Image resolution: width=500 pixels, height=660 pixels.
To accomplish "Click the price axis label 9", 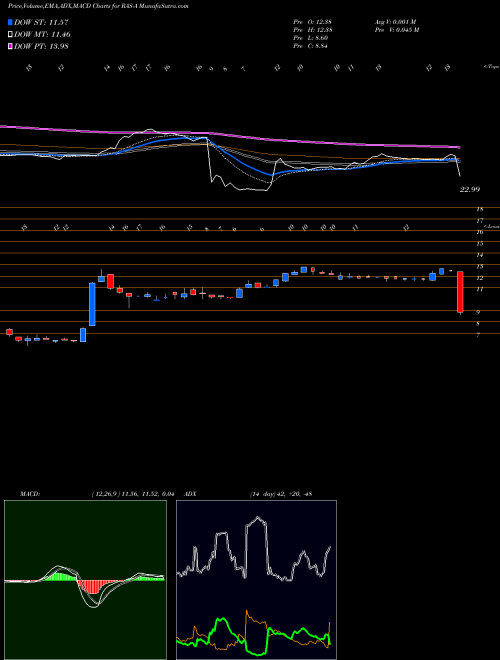I will pos(478,312).
